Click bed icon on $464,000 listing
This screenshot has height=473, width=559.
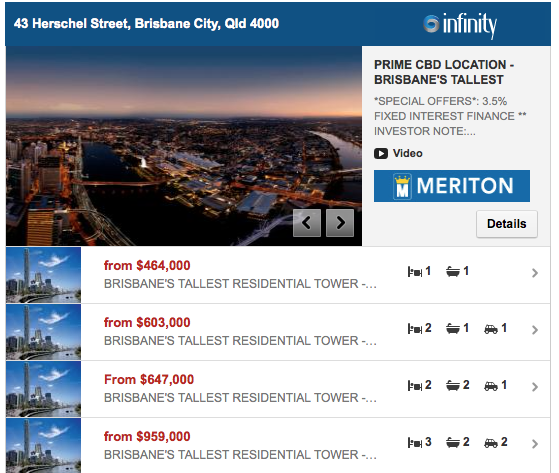[x=415, y=272]
